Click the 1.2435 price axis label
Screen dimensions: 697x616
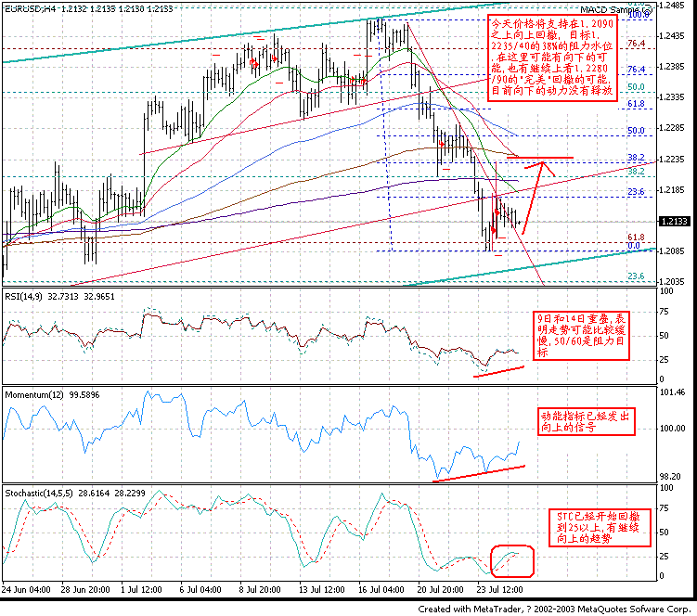[x=672, y=36]
